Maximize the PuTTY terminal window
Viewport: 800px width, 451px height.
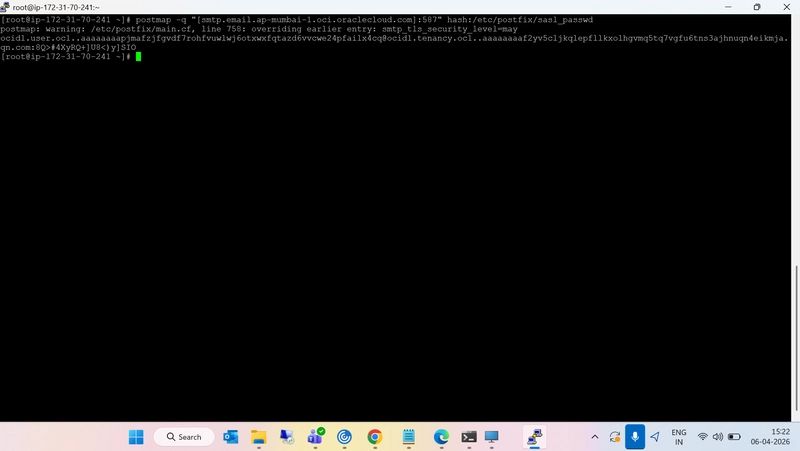click(x=757, y=6)
